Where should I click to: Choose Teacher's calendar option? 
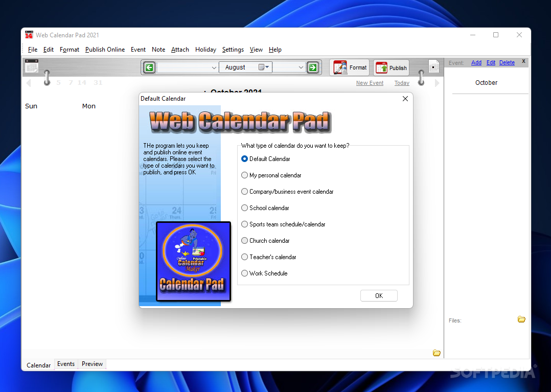(269, 257)
